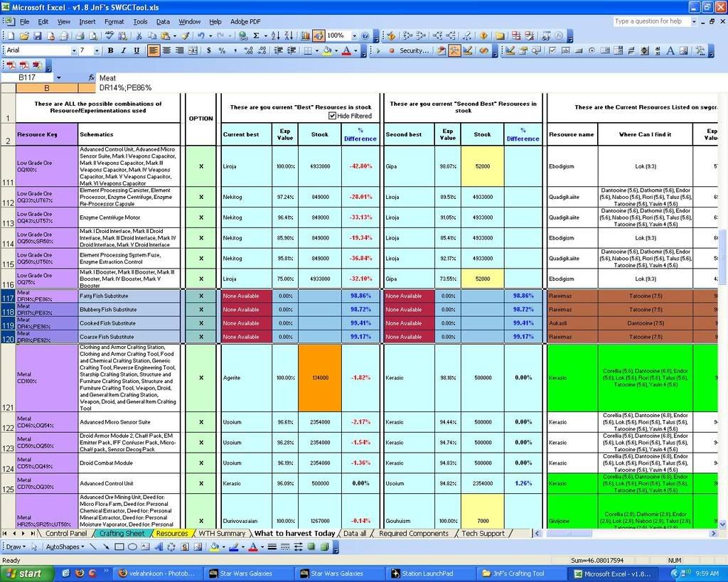Click the Fill Color paint bucket in Formatting toolbar
The height and width of the screenshot is (582, 728).
pyautogui.click(x=327, y=50)
